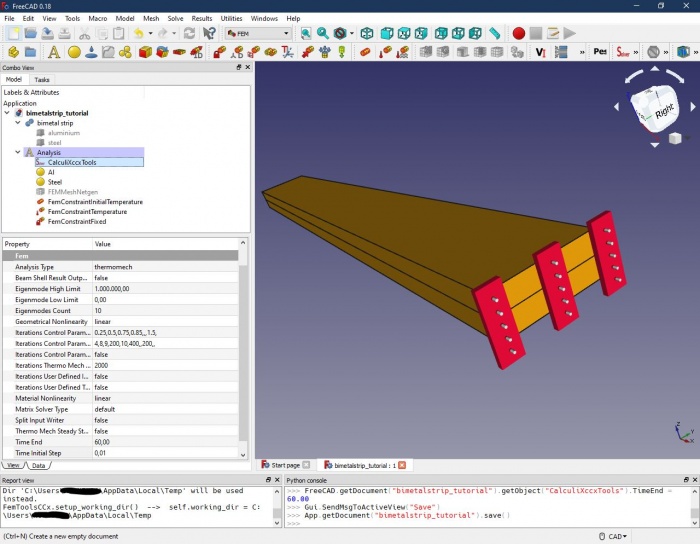700x544 pixels.
Task: Open the File menu
Action: coord(9,18)
